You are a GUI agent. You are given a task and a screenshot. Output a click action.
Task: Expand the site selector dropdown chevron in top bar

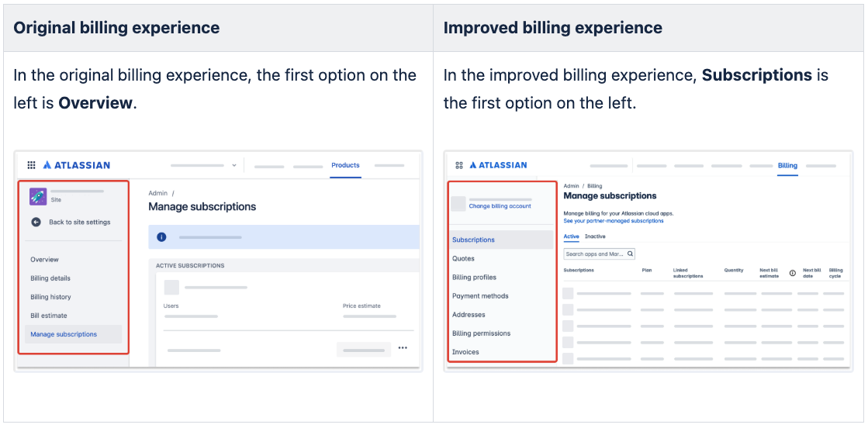tap(234, 165)
